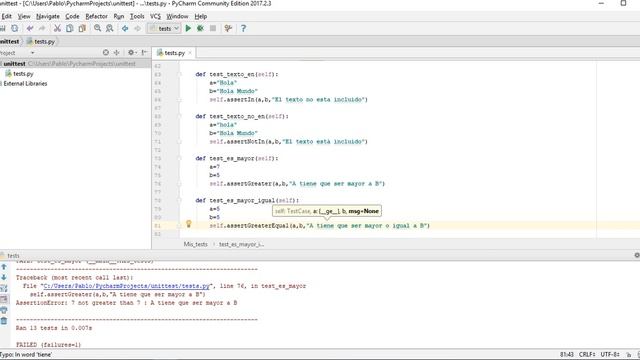Open the Project panel gear options dropdown
This screenshot has height=360, width=640.
click(131, 53)
